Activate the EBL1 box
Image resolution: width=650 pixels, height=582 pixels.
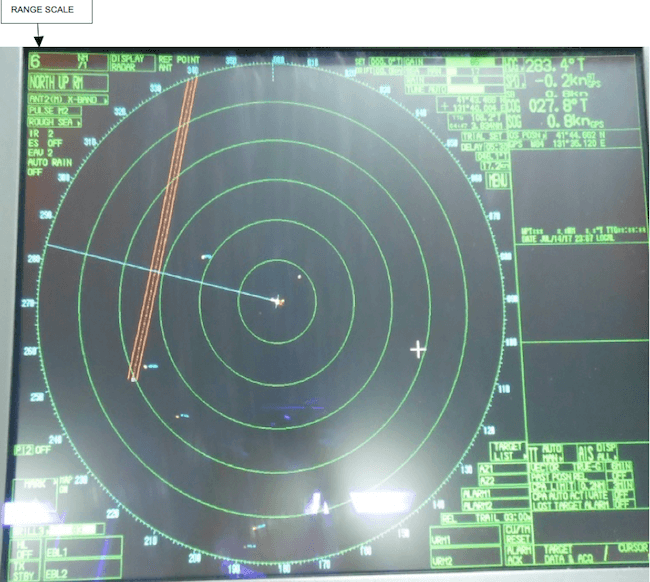pos(83,549)
